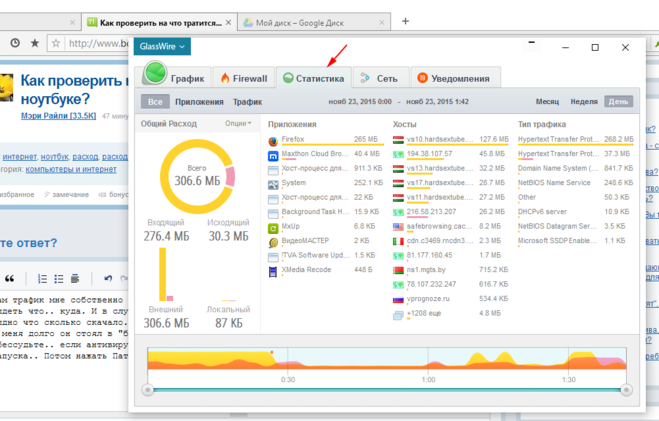Click the bookmark star icon in browser
Viewport: 659px width, 421px height.
(35, 43)
